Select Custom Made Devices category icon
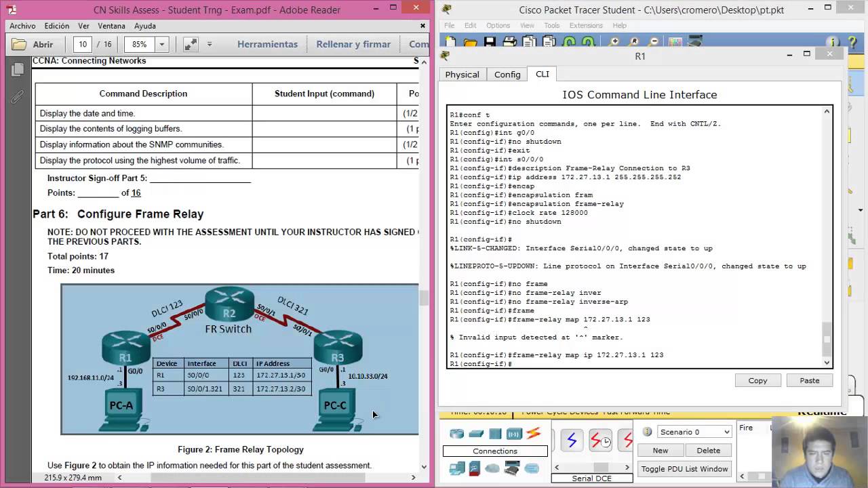The image size is (868, 488). 512,468
